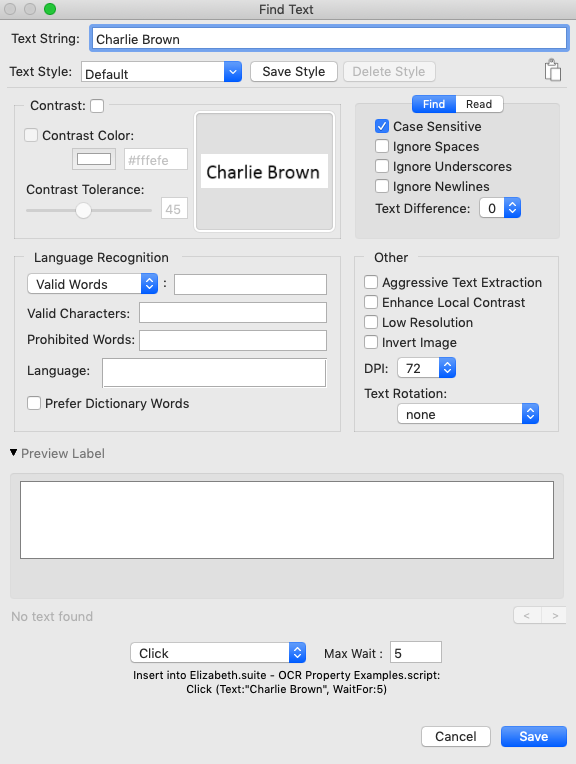Enable Ignore Underscores checkbox
The width and height of the screenshot is (576, 764).
pyautogui.click(x=382, y=166)
